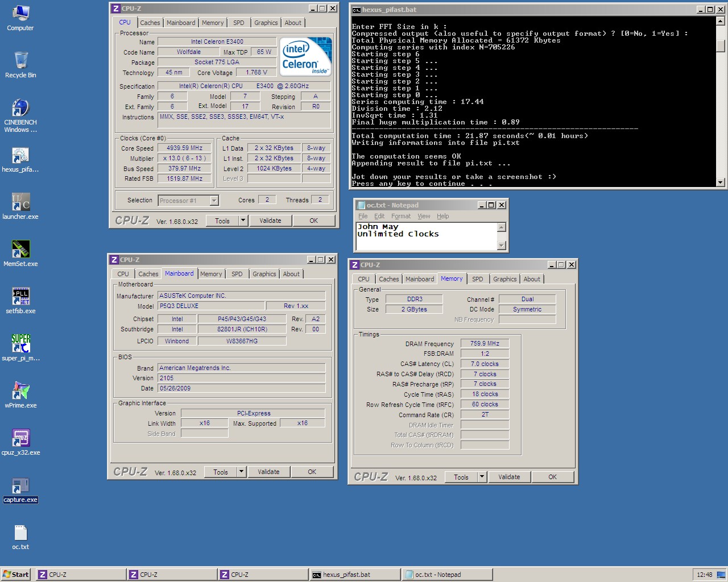Click the CAS# Latency value 7.0 clocks
Image resolution: width=728 pixels, height=582 pixels.
click(x=485, y=364)
